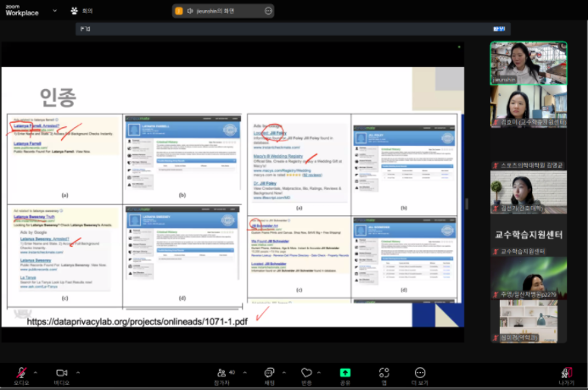
Task: Unmute the microphone with the 오디오 icon
Action: 20,371
